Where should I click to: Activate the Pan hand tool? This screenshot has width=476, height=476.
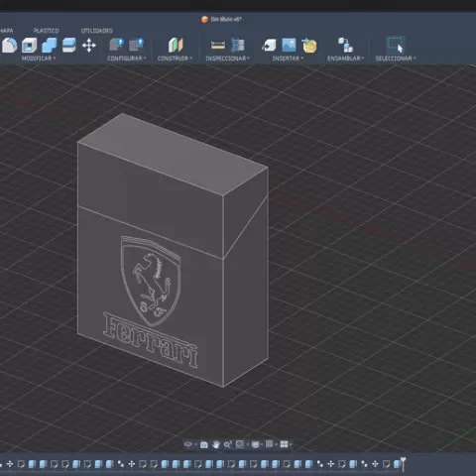tap(216, 444)
